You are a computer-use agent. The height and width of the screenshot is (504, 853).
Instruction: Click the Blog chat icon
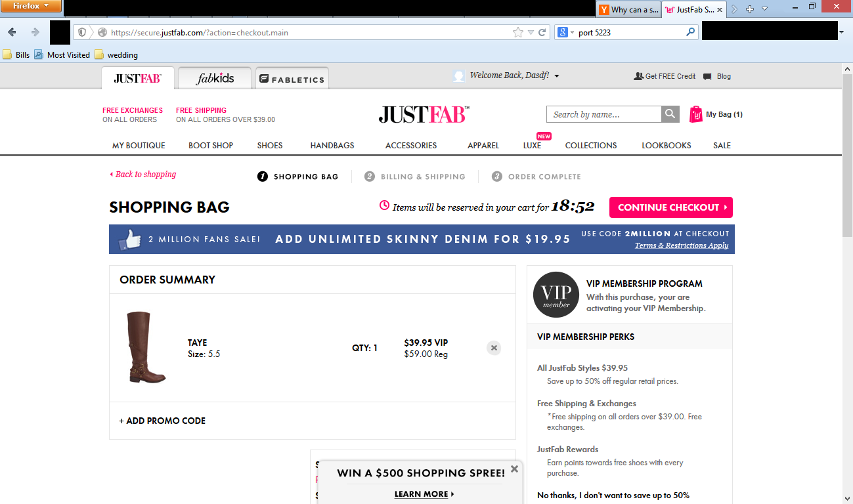click(x=707, y=77)
